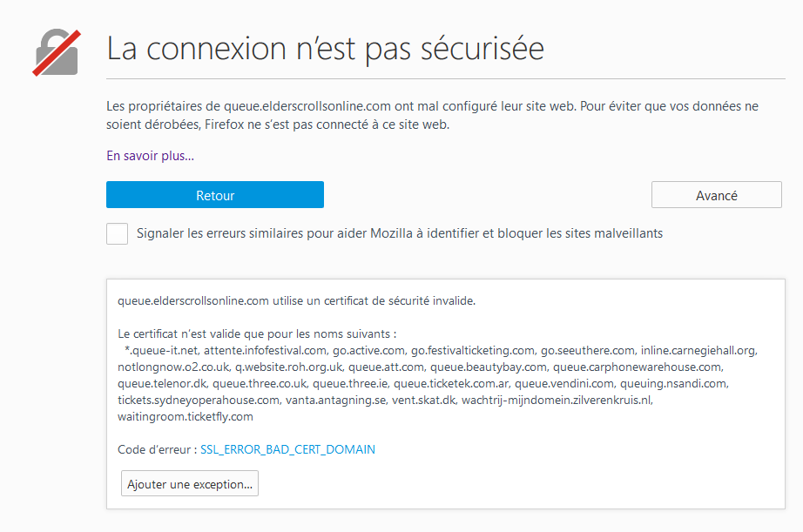Screen dimensions: 803x532
Task: Click the 'Code d'erreur :' label
Action: click(x=157, y=449)
